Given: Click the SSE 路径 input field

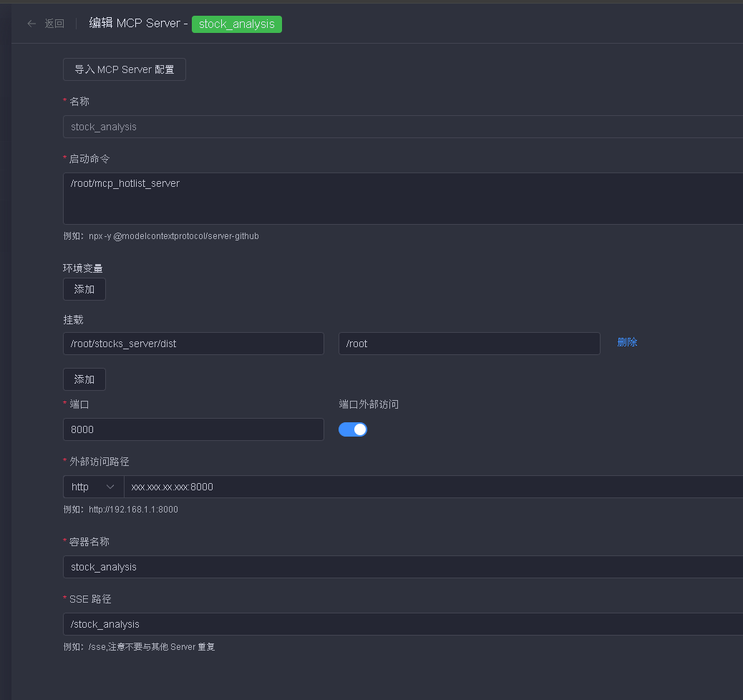Looking at the screenshot, I should point(401,624).
